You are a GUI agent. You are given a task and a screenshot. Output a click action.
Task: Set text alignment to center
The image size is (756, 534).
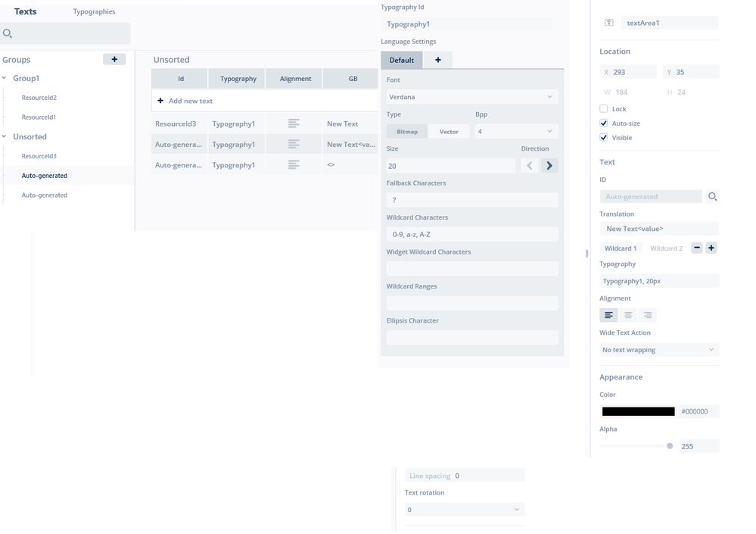628,315
